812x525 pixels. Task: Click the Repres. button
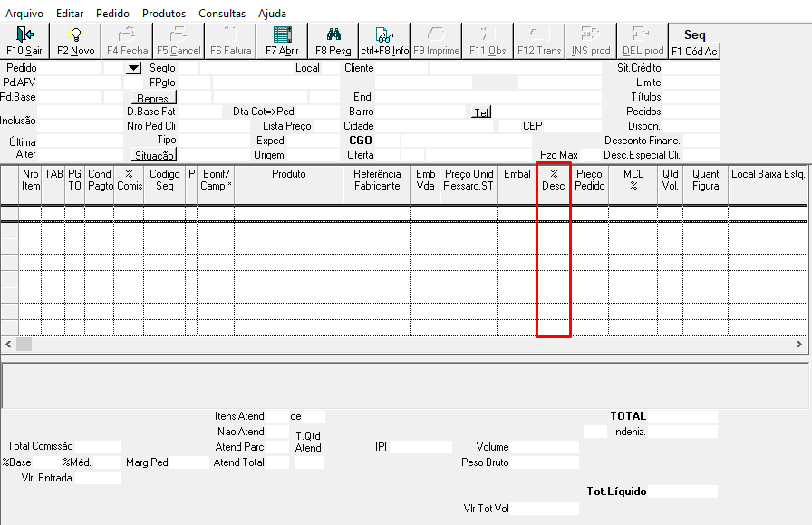click(154, 97)
